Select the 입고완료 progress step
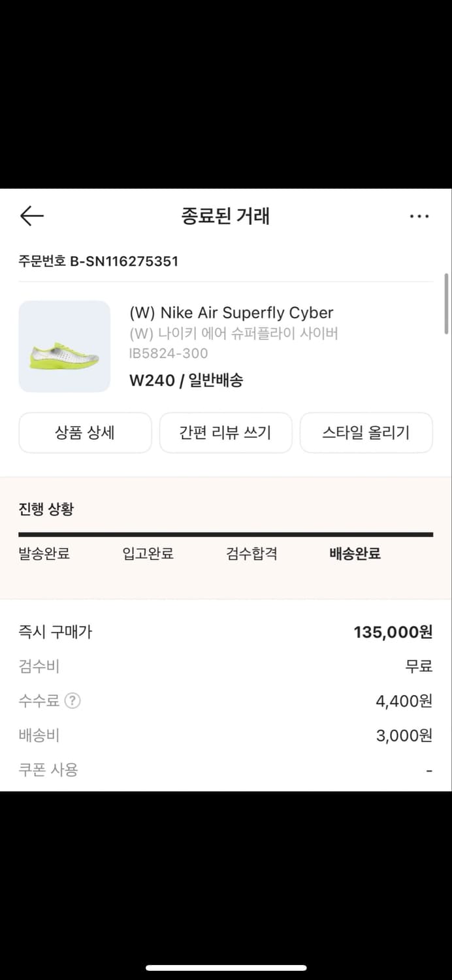Screen dimensions: 452x980 tap(147, 553)
